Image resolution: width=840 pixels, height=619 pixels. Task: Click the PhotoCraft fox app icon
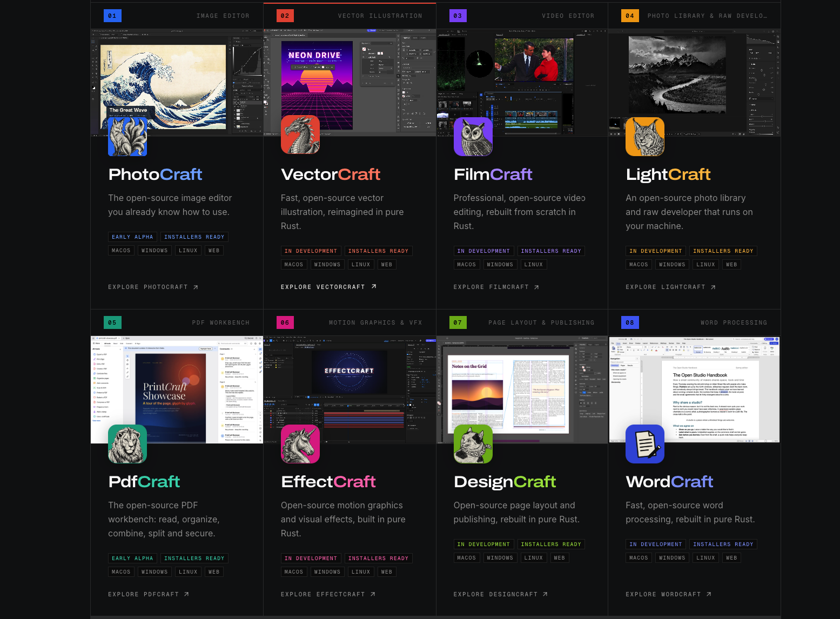[x=127, y=137]
